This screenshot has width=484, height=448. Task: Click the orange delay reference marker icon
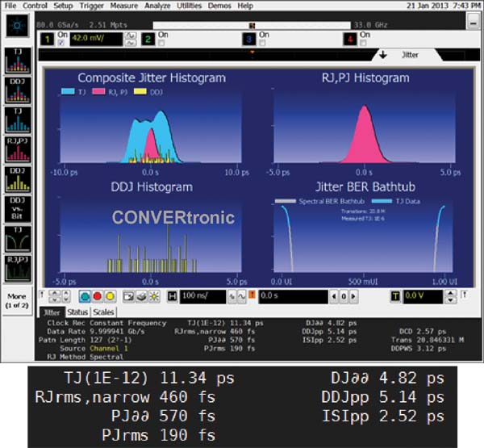252,295
